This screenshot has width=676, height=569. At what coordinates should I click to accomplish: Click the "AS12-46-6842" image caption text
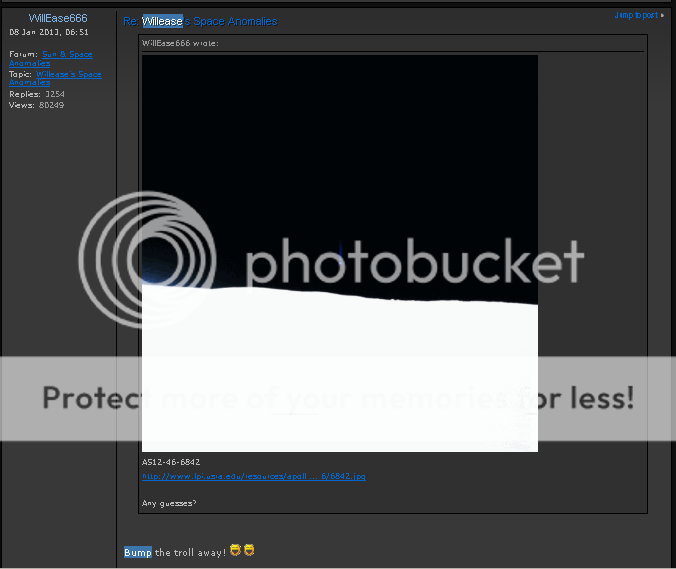(x=171, y=462)
